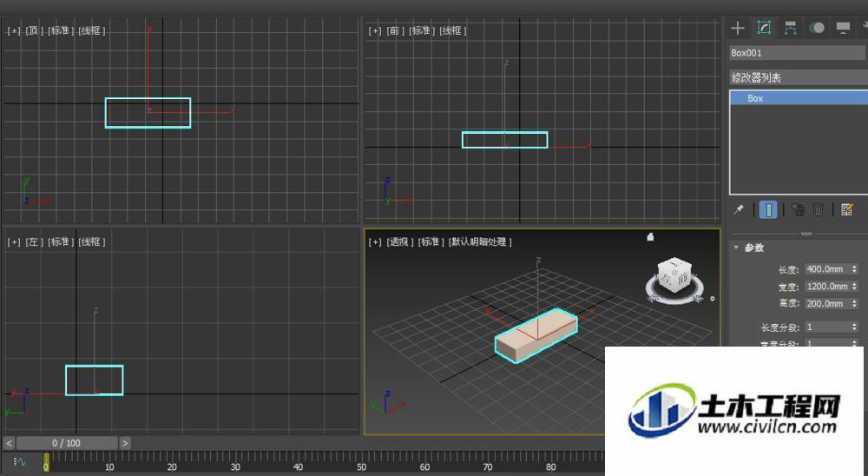
Task: Switch to the Modify panel tab
Action: (x=764, y=28)
